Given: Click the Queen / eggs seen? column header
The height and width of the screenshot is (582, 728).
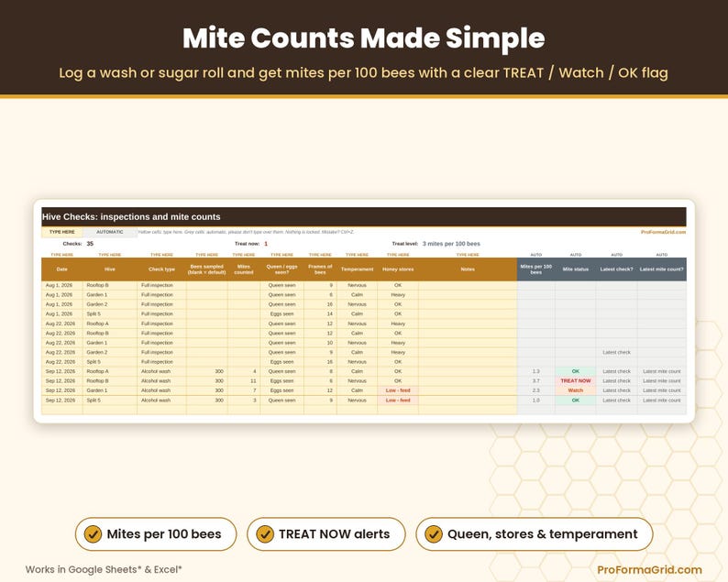Looking at the screenshot, I should click(281, 269).
